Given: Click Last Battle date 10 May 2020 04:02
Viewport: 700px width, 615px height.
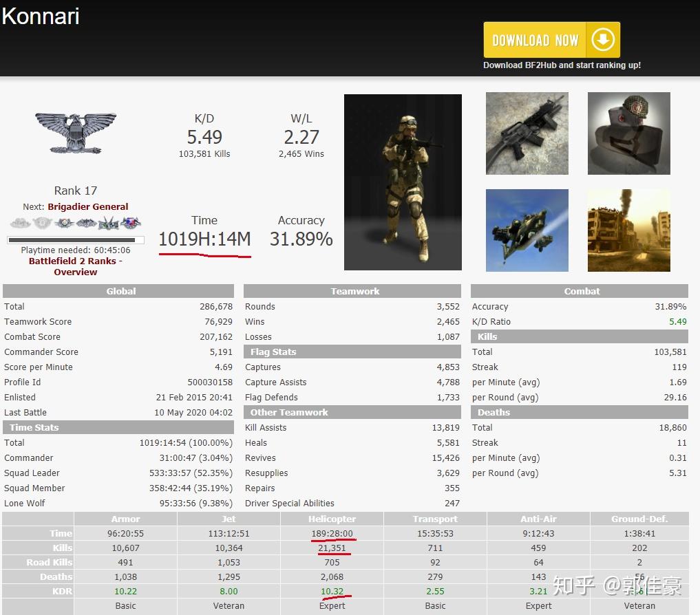Looking at the screenshot, I should 193,412.
